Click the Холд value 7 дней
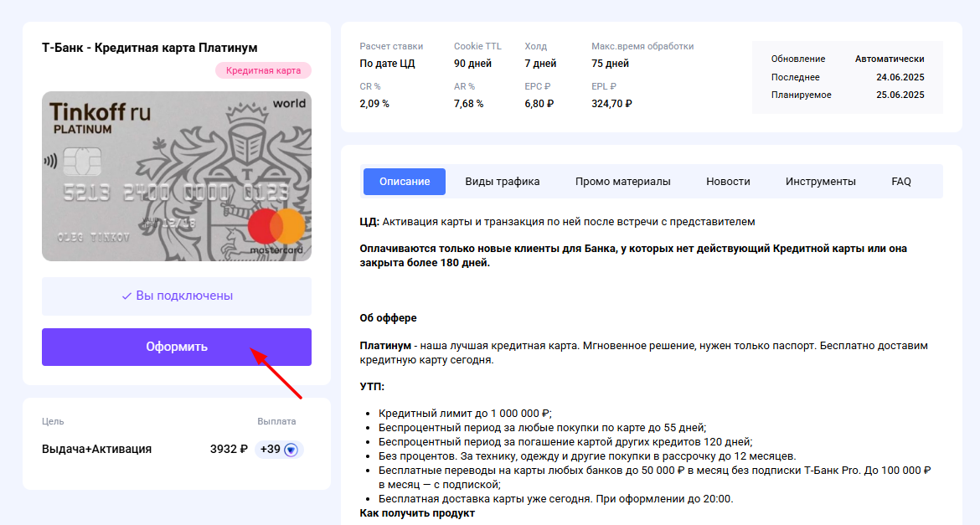The height and width of the screenshot is (525, 980). click(x=540, y=63)
